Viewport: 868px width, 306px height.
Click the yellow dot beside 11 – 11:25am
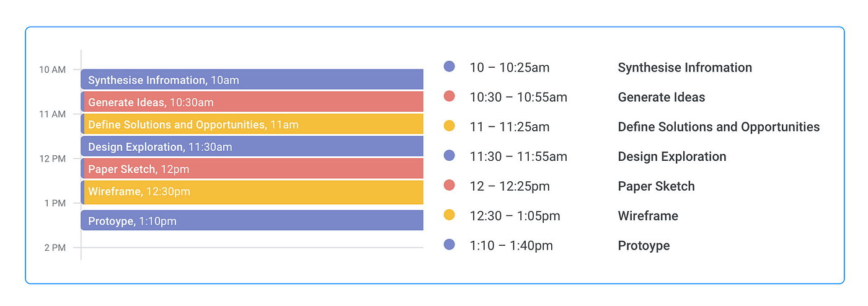[449, 126]
